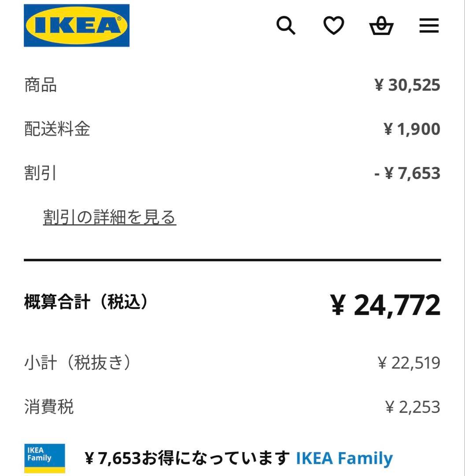Open 割引の詳細を見る discount details link
The width and height of the screenshot is (465, 476).
tap(108, 217)
